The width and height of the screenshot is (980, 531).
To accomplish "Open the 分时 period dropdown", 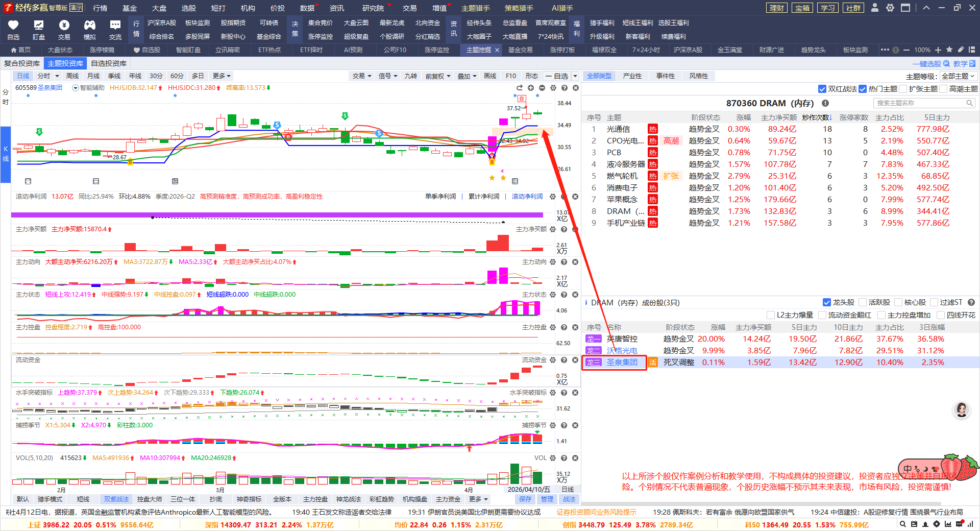I will tap(48, 76).
